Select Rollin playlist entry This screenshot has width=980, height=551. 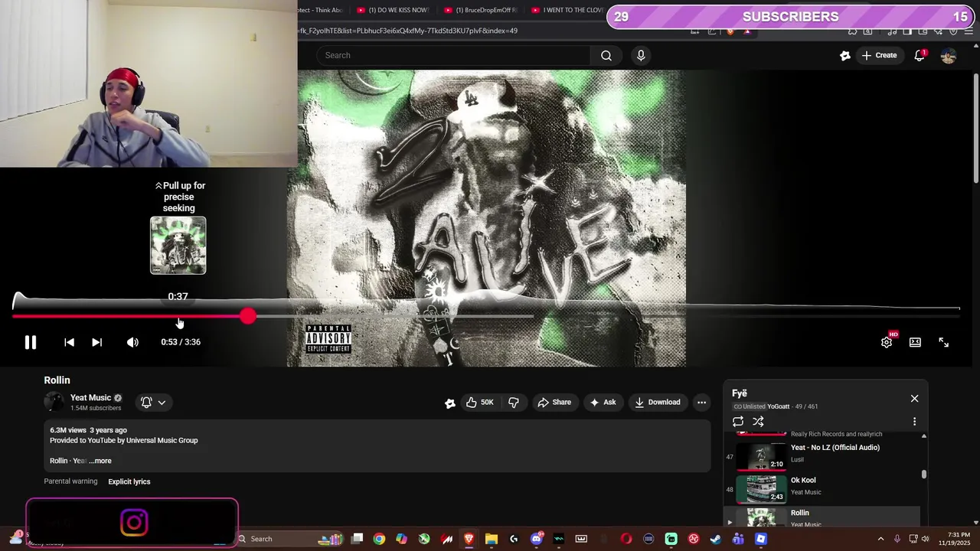click(823, 517)
